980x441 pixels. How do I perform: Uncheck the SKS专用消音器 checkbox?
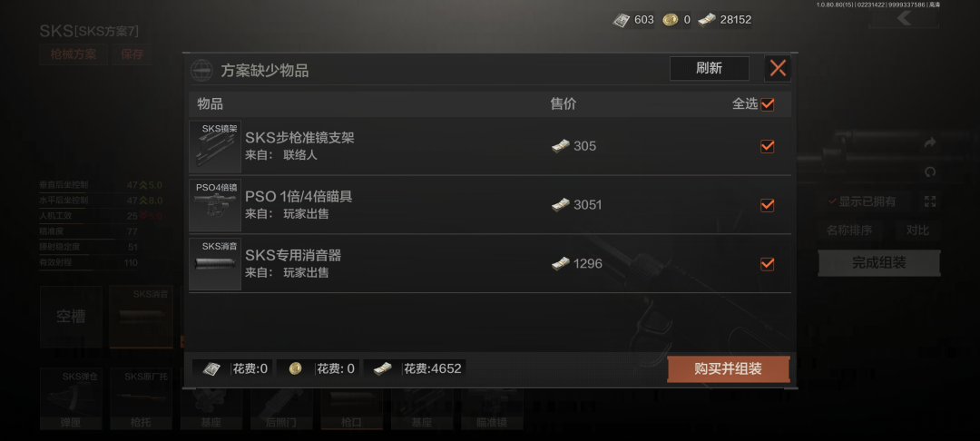768,263
